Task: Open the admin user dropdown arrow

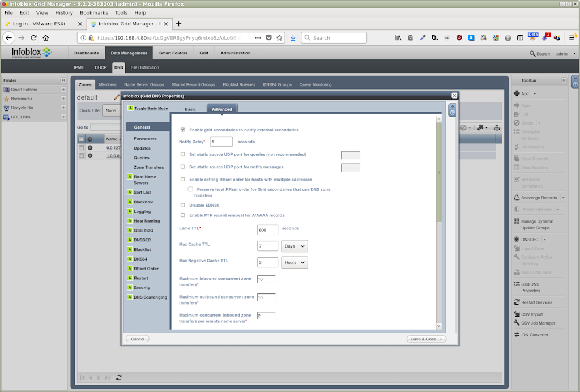Action: (x=574, y=54)
